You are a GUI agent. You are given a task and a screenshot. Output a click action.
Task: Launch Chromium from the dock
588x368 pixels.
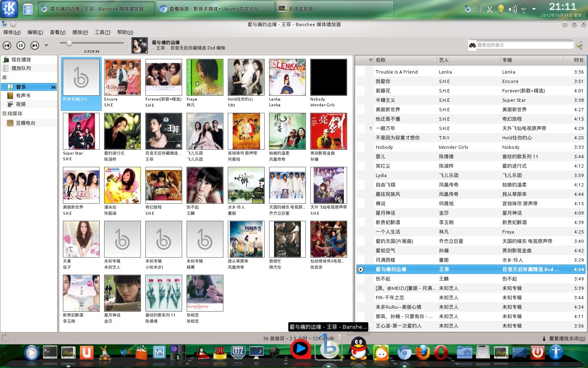[404, 352]
